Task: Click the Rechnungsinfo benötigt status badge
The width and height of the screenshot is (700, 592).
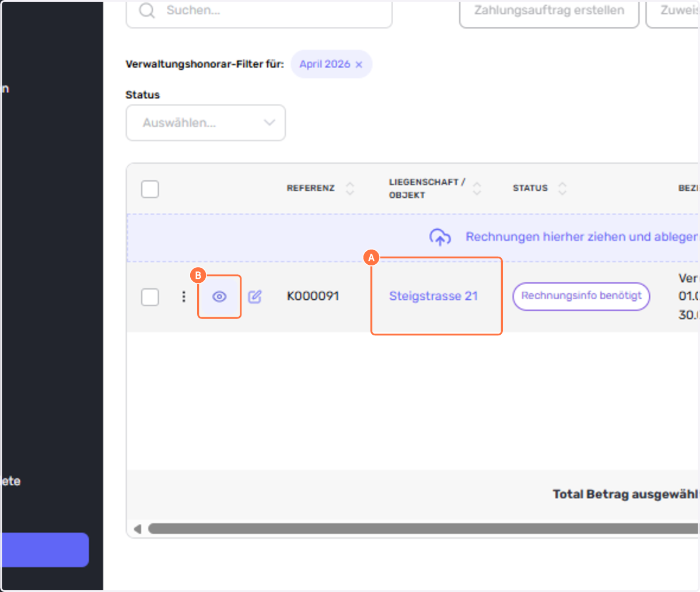Action: (581, 296)
